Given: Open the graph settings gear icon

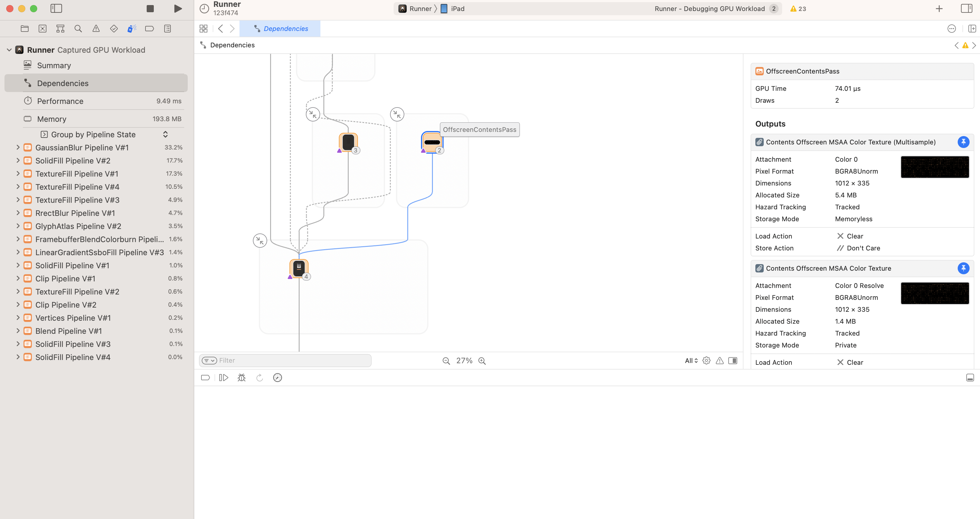Looking at the screenshot, I should [707, 360].
